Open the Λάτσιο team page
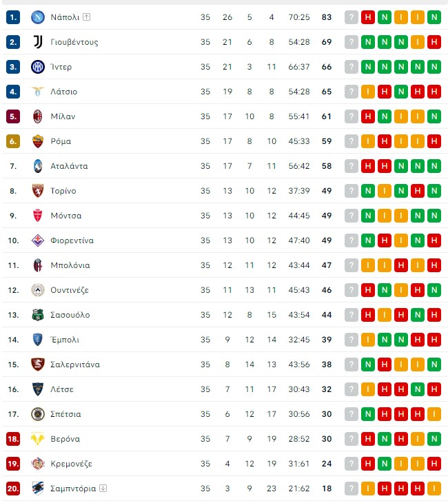 click(x=64, y=92)
